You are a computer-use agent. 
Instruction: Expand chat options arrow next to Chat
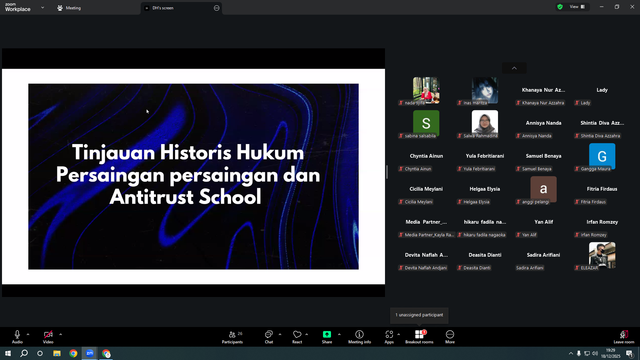(x=280, y=334)
